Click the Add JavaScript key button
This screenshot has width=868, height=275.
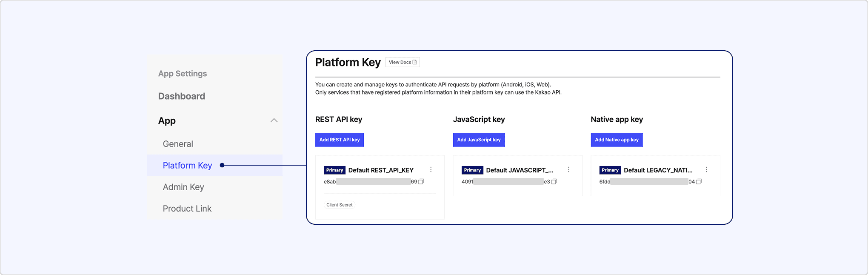pos(479,140)
